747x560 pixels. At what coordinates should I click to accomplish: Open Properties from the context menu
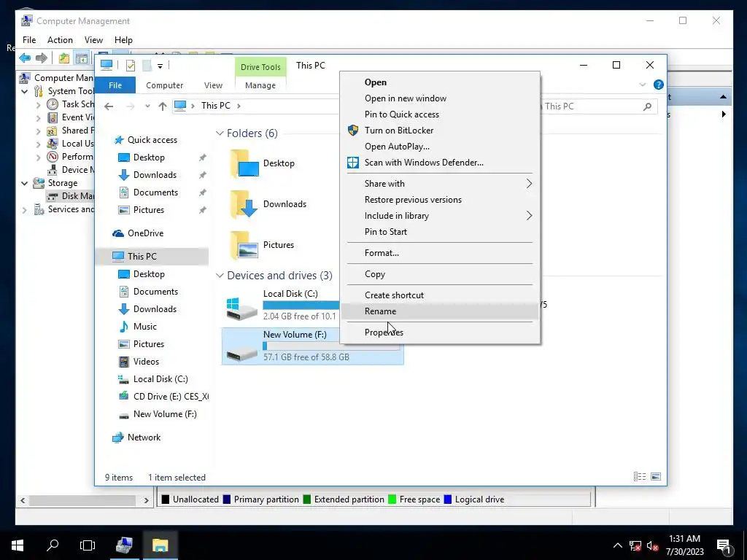[439, 332]
